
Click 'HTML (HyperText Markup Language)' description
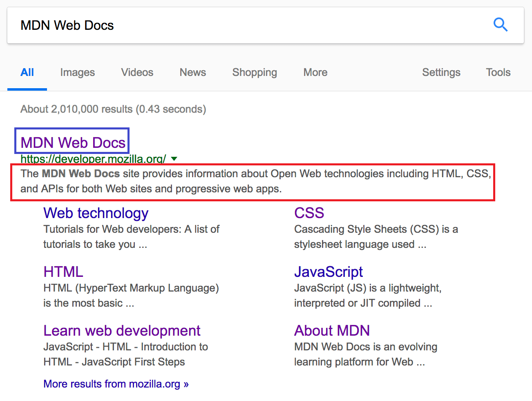[131, 295]
